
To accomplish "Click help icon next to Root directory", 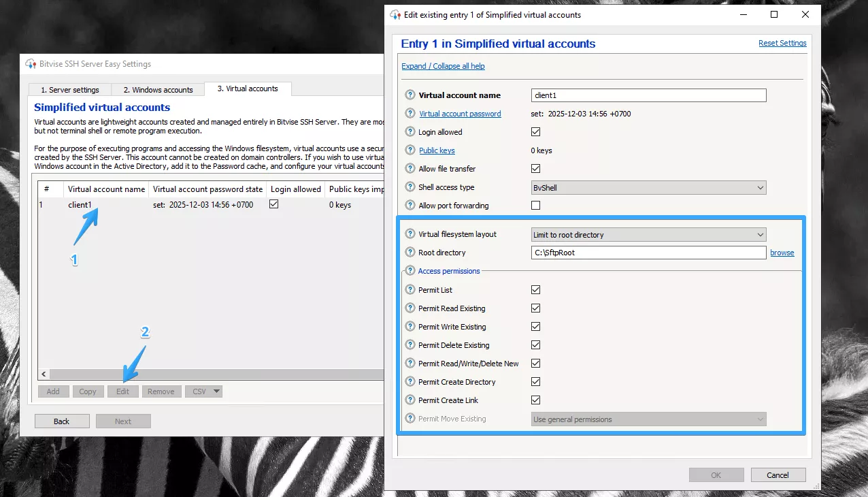I will pos(410,253).
